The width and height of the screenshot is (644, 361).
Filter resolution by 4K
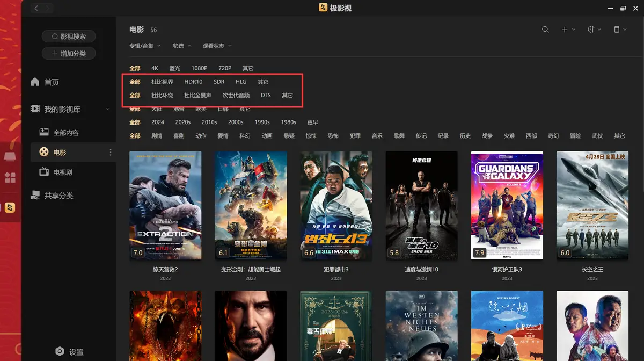click(155, 68)
